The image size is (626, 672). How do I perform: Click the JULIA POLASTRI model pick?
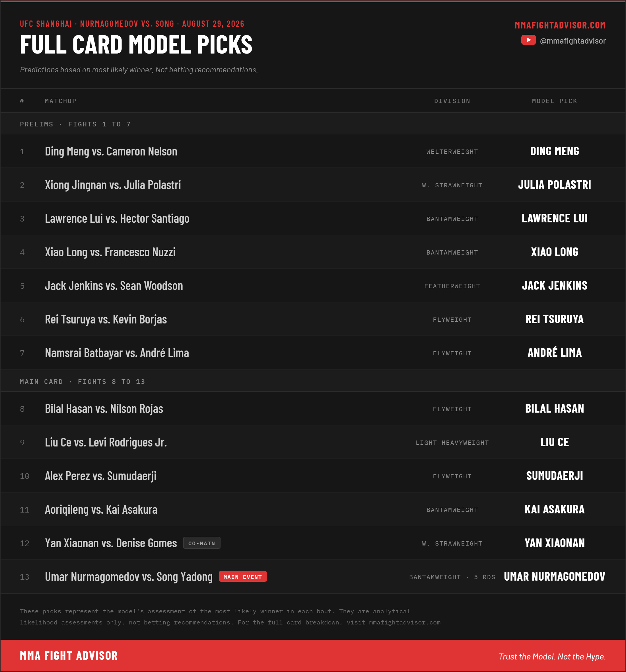coord(554,185)
